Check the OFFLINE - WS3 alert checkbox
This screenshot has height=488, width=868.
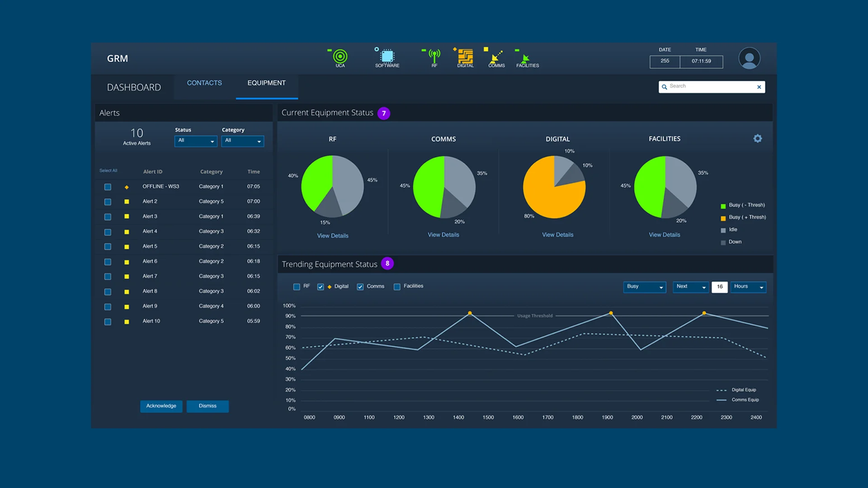(x=108, y=187)
